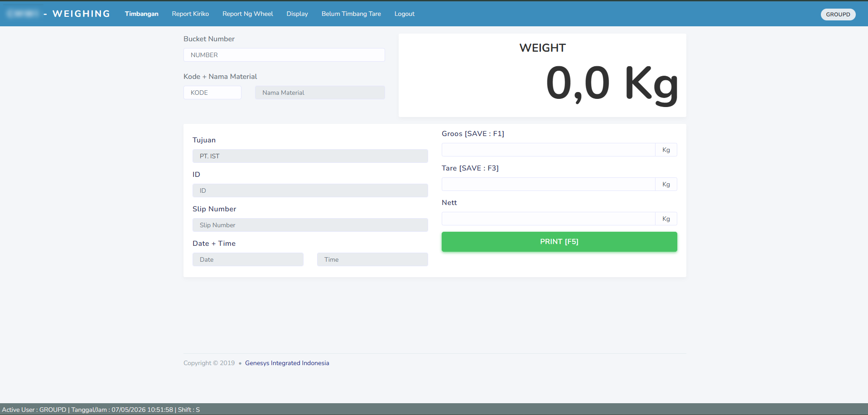The image size is (868, 415).
Task: Click the Copyright © 2019 text
Action: point(209,363)
